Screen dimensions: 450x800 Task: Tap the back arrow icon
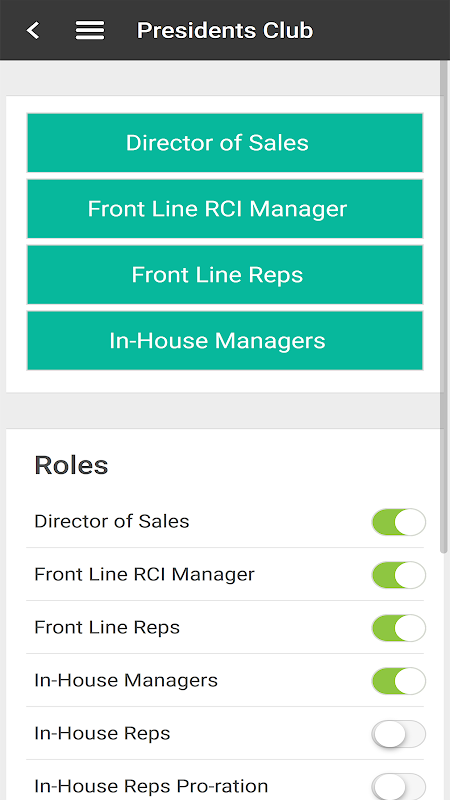coord(33,31)
